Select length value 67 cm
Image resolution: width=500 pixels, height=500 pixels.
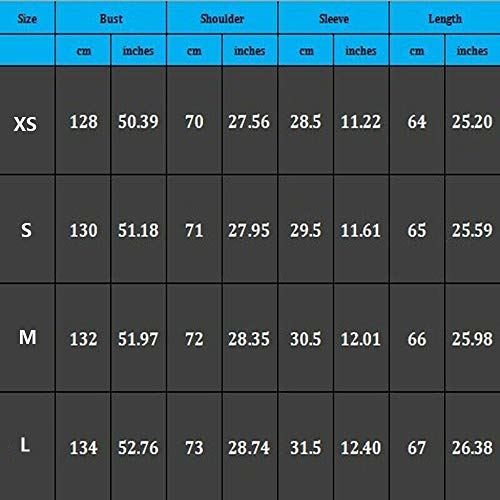(x=417, y=448)
